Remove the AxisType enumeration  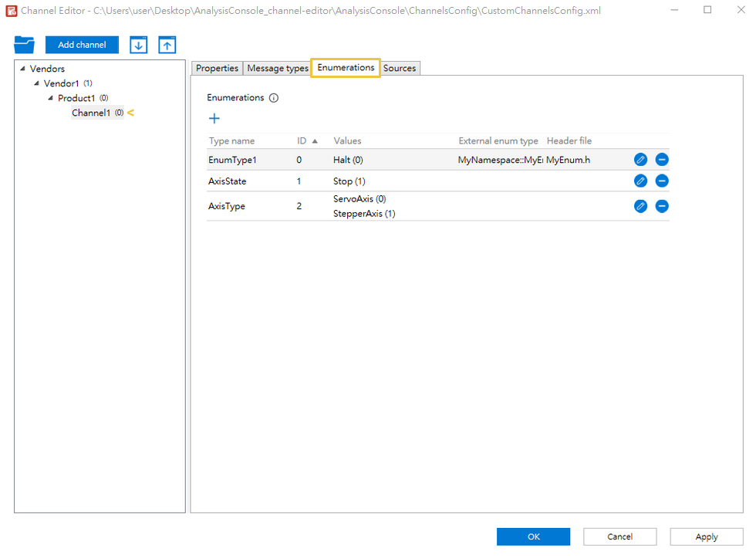662,206
